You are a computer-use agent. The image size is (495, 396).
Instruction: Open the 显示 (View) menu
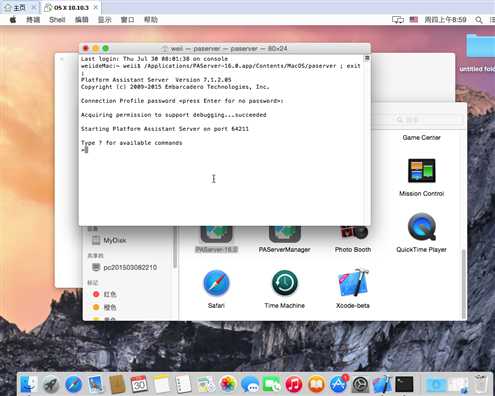104,20
